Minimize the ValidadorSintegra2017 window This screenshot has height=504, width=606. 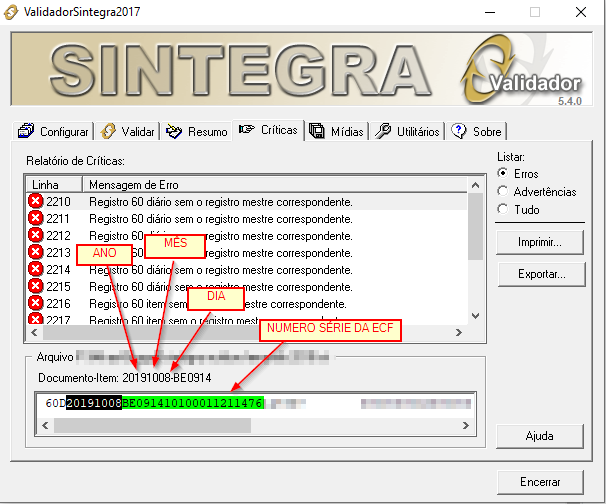(x=490, y=12)
